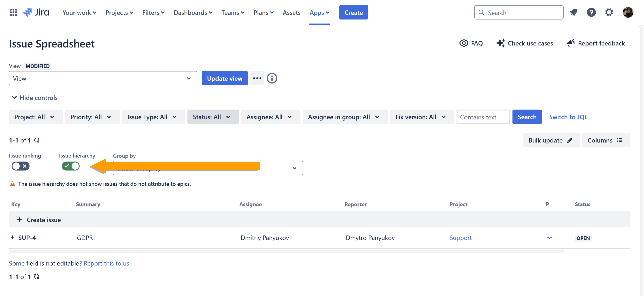Enable the Issue ranking toggle
This screenshot has height=296, width=644.
[21, 166]
